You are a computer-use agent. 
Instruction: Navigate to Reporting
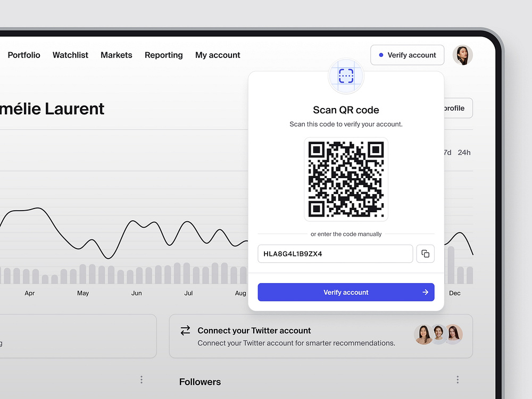(163, 55)
